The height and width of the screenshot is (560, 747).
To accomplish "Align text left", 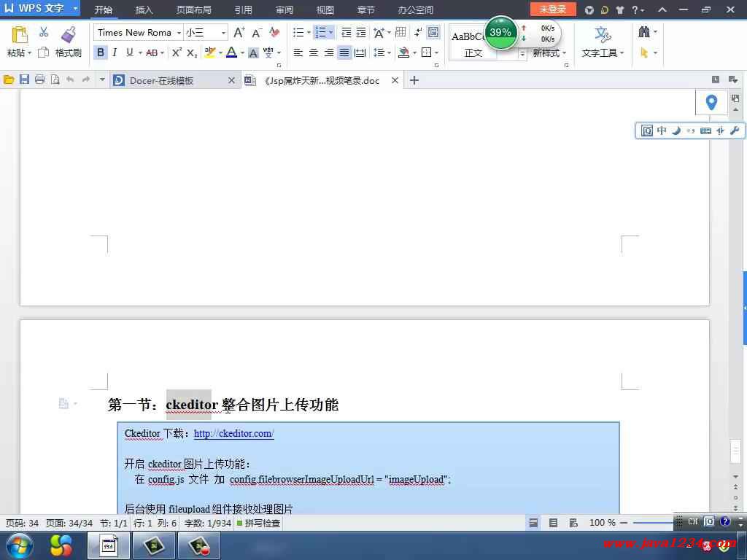I will coord(298,52).
